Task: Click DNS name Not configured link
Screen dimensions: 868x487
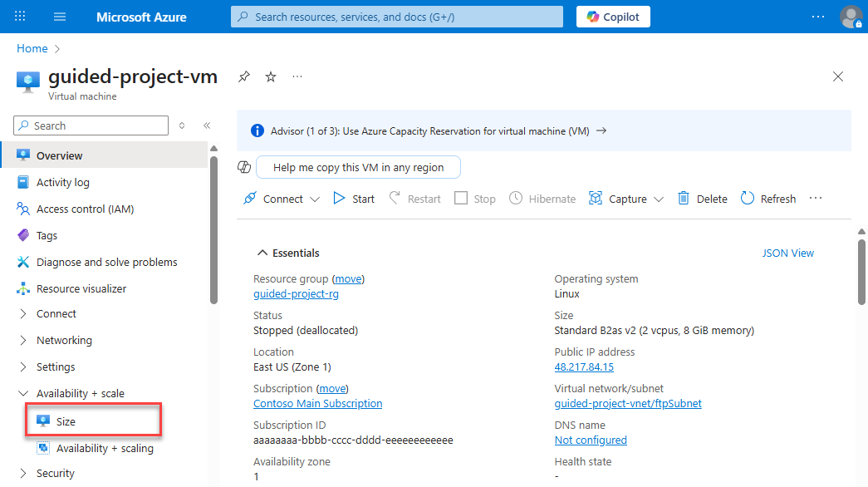Action: point(591,440)
